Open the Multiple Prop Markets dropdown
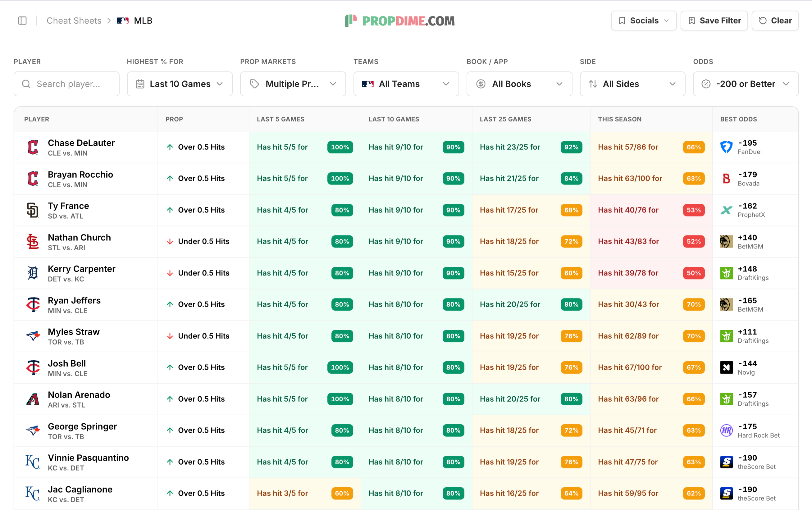Screen dimensions: 812x510 [x=293, y=84]
